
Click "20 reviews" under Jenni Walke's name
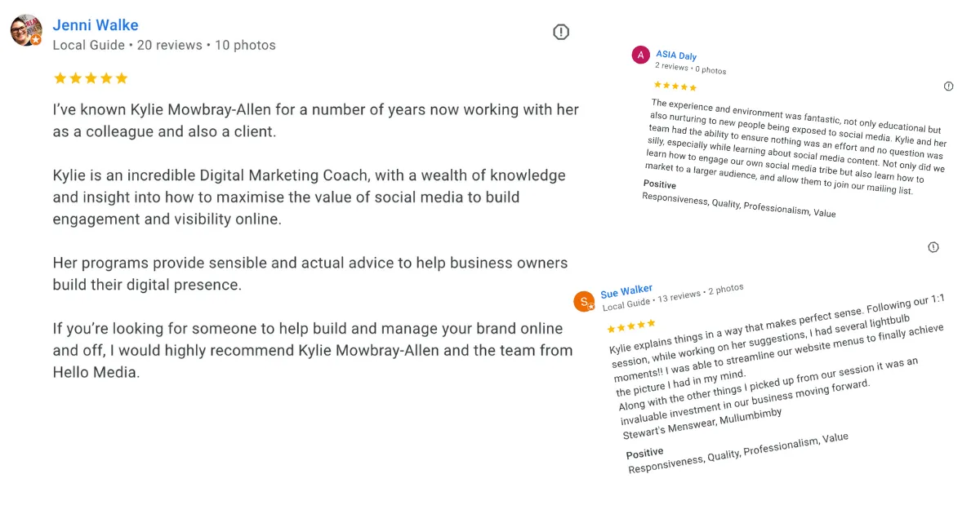(169, 46)
